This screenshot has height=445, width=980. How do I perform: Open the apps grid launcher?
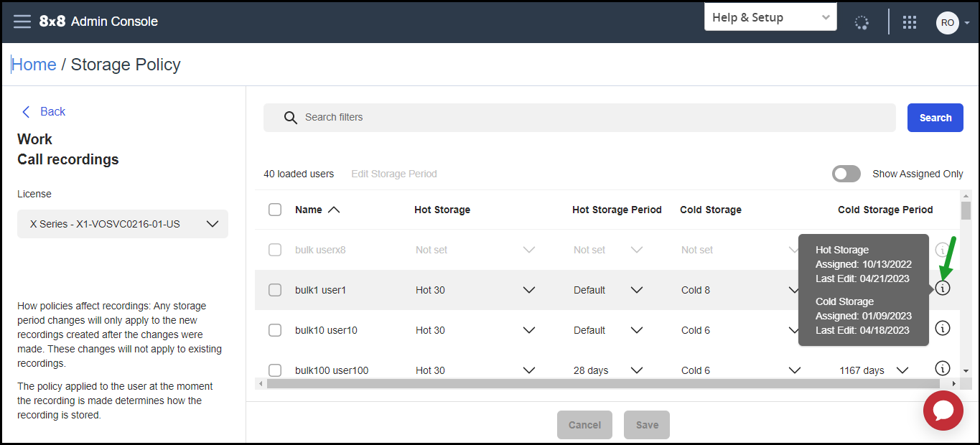(910, 22)
